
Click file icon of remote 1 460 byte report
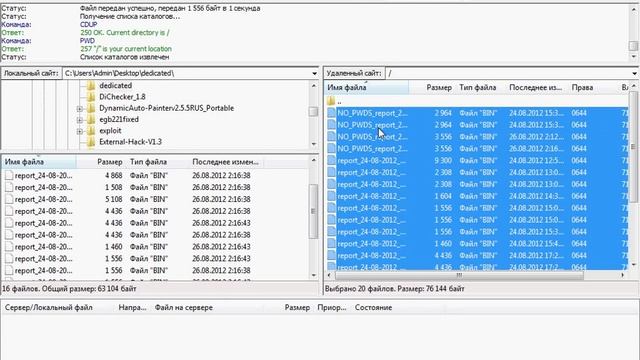pos(331,244)
